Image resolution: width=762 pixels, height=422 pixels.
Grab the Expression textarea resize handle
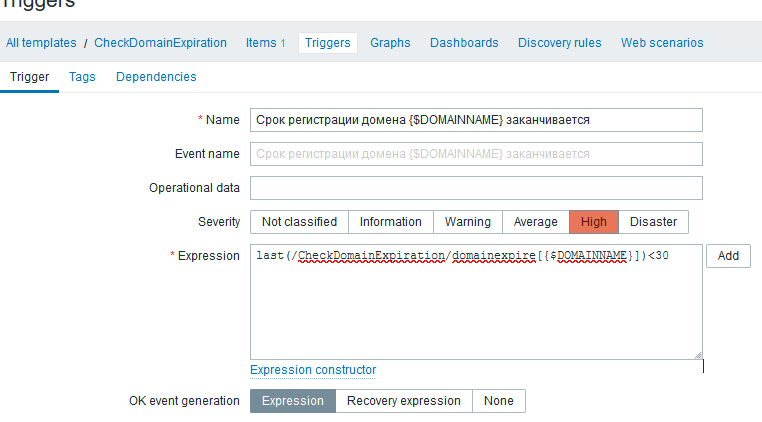(698, 355)
